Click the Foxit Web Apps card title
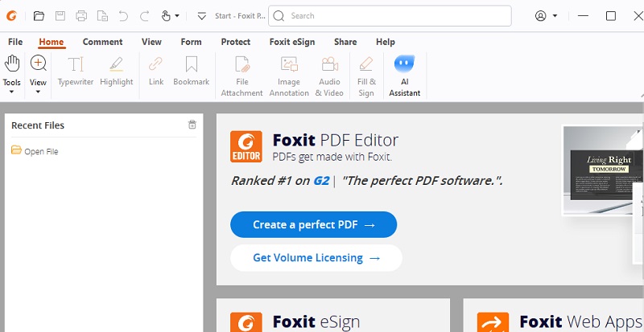The image size is (644, 332). [x=581, y=322]
